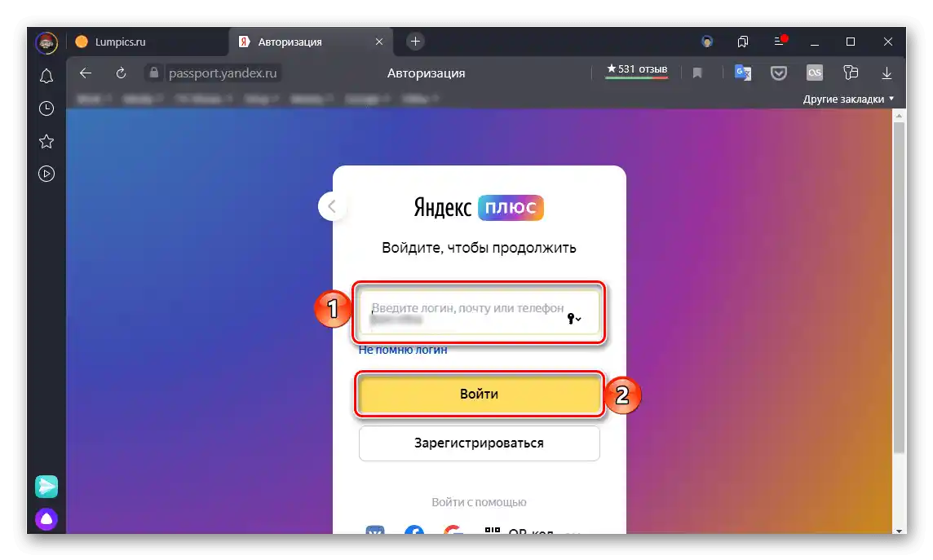Screen dimensions: 933x560
Task: Click the login, email or phone field
Action: coord(479,313)
